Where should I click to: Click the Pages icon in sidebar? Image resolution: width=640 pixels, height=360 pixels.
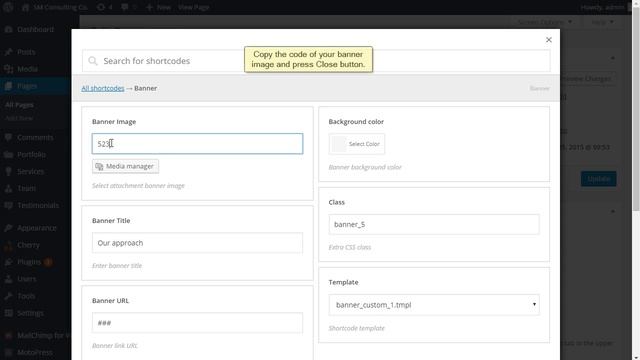[x=8, y=86]
